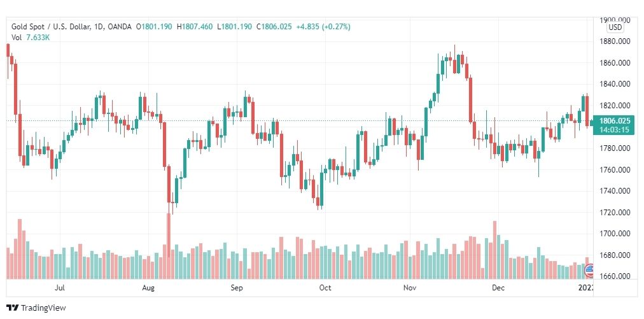Click the OANDA data source text
This screenshot has width=644, height=319.
point(120,27)
